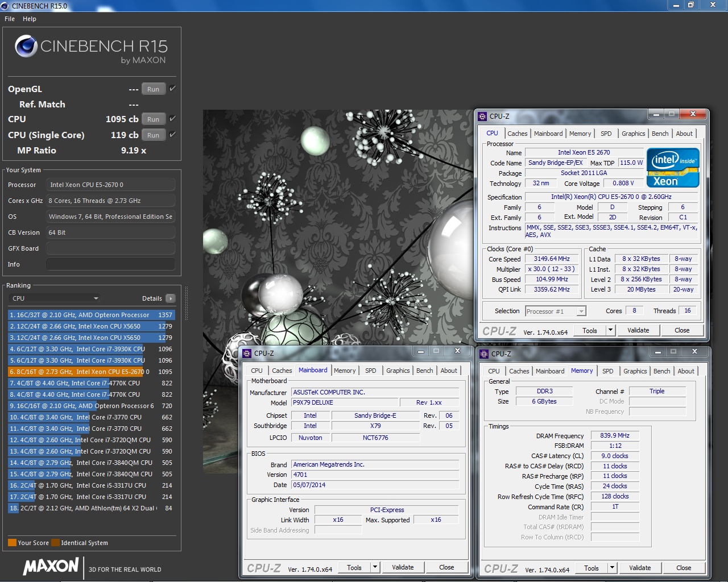The width and height of the screenshot is (728, 582).
Task: Click the GFX Board field
Action: (110, 248)
